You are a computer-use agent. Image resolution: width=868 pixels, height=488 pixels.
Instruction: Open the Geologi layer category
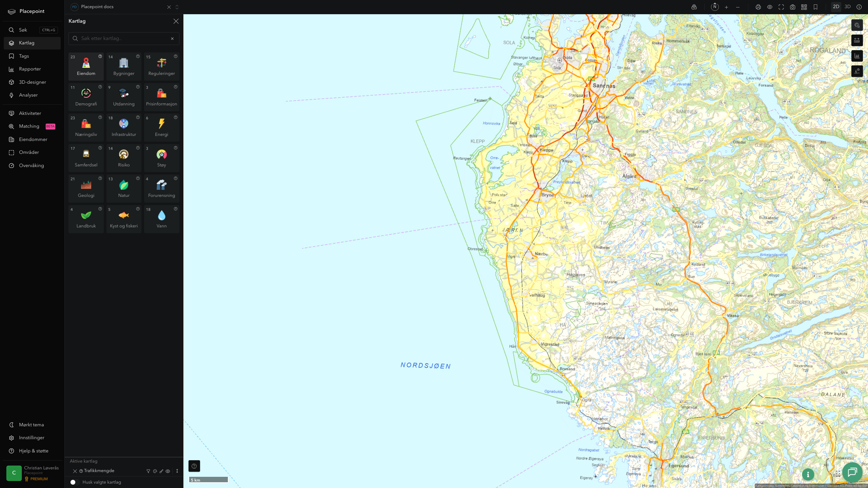[86, 188]
